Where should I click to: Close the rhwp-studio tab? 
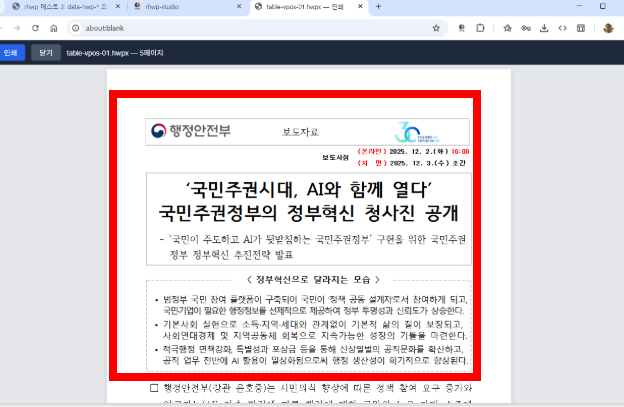coord(239,6)
